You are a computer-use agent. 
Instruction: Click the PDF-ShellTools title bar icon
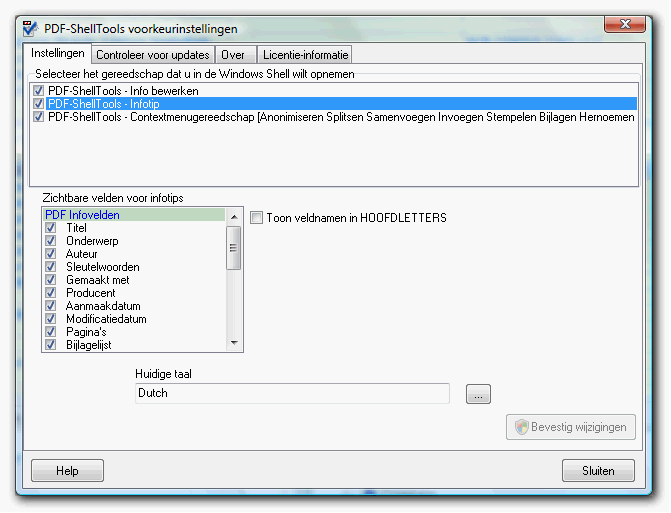point(30,28)
